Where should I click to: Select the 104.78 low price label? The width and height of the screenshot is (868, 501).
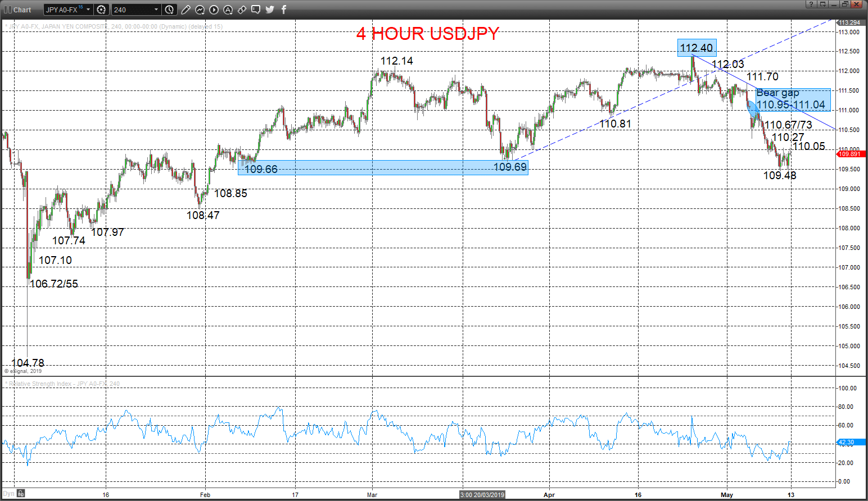[28, 363]
